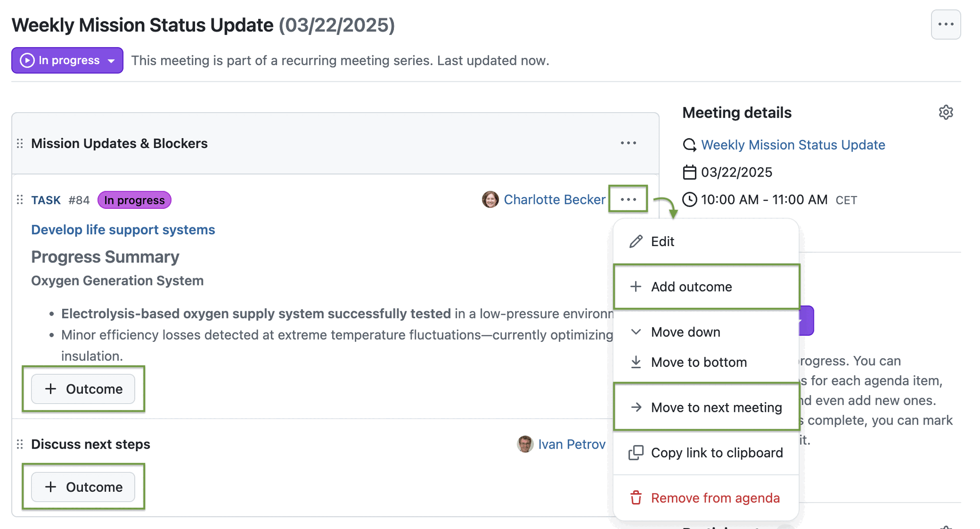Open the Meeting details settings gear
980x529 pixels.
point(946,112)
